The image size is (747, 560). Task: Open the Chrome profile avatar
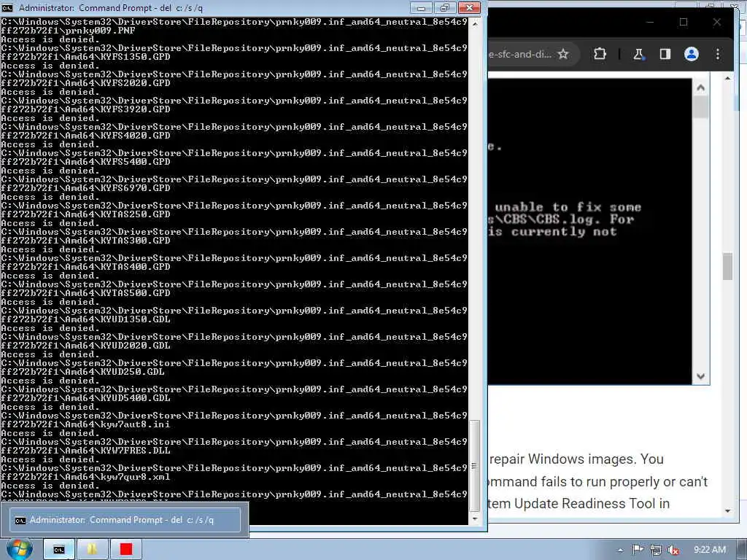point(692,54)
